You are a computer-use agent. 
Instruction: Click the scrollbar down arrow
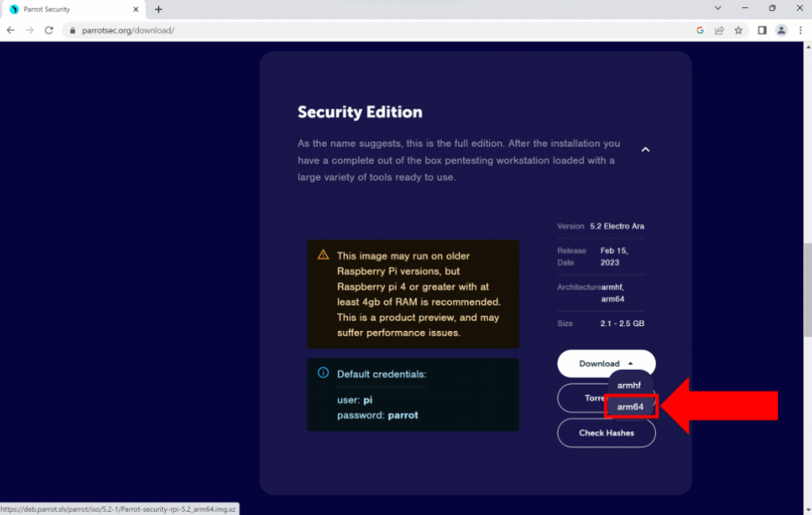pos(807,510)
